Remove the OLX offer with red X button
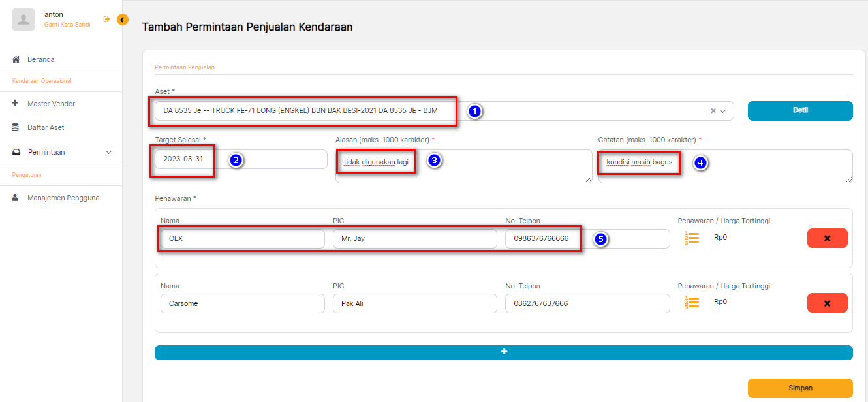868x402 pixels. pyautogui.click(x=827, y=238)
